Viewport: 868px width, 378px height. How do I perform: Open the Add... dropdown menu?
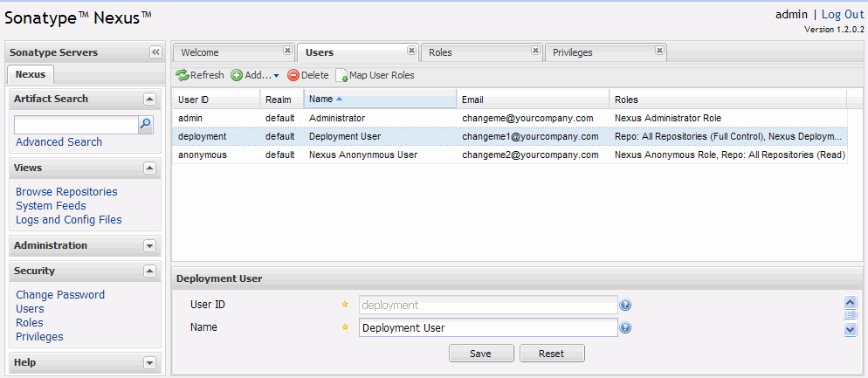(255, 76)
